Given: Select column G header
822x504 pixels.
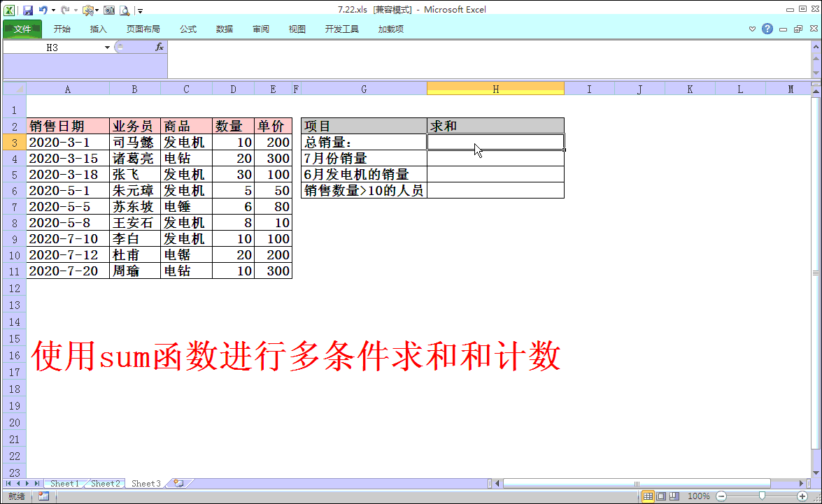Looking at the screenshot, I should click(364, 89).
